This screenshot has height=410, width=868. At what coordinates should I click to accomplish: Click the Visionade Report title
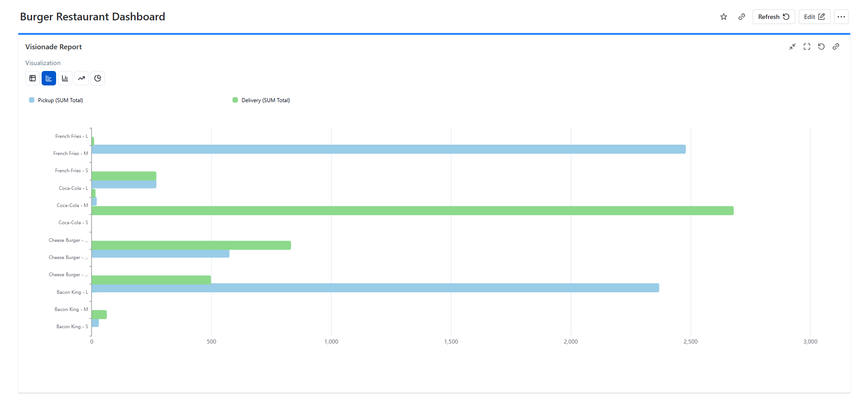pos(53,47)
